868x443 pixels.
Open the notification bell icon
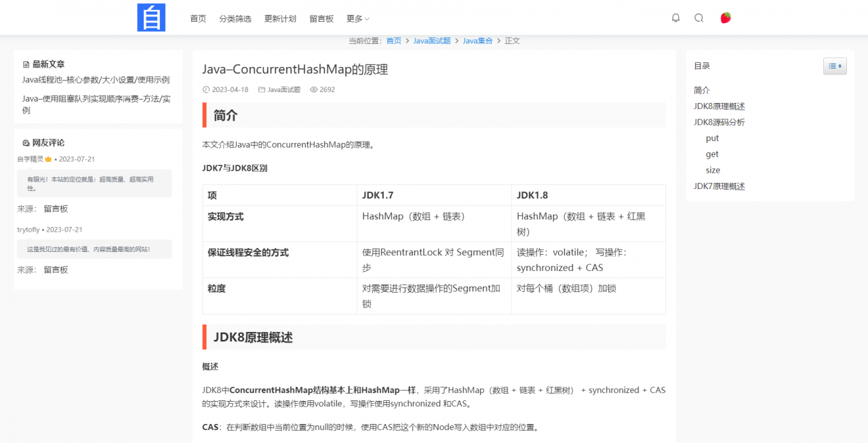[675, 18]
